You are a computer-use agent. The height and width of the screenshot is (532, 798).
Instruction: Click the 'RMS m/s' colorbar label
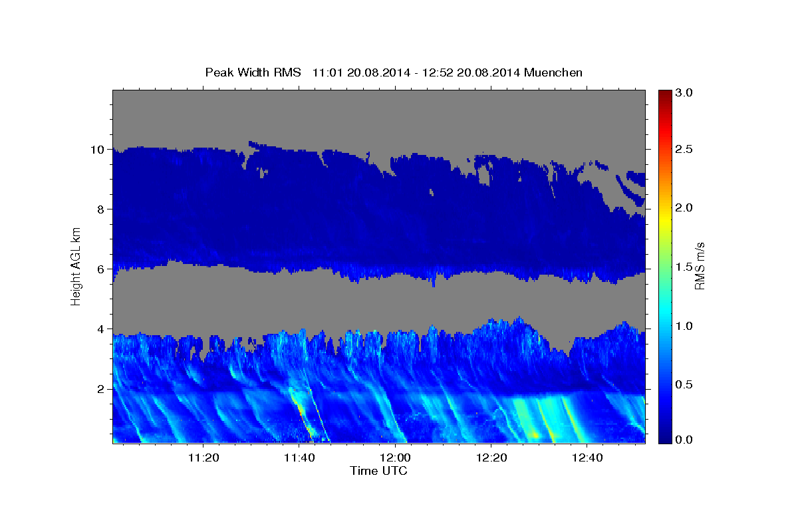pos(700,266)
